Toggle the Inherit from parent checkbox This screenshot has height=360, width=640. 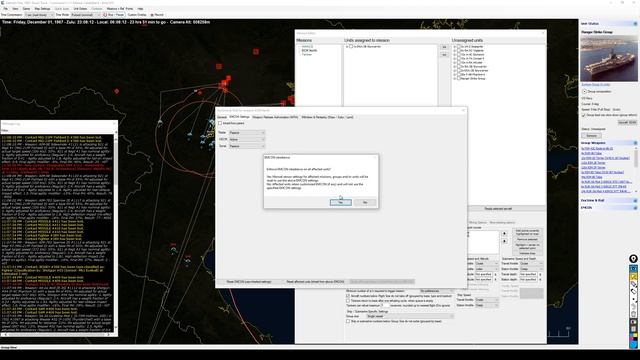point(220,123)
